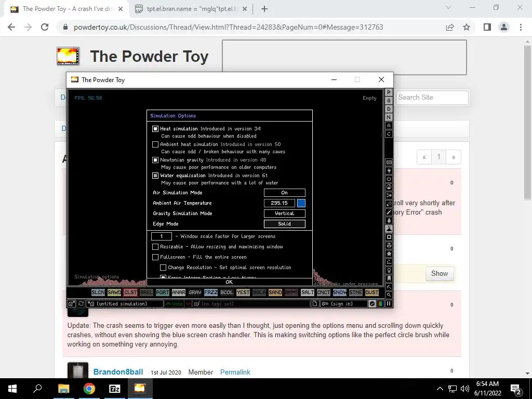Image resolution: width=532 pixels, height=399 pixels.
Task: Open the Force arrows category icon
Action: tap(389, 195)
